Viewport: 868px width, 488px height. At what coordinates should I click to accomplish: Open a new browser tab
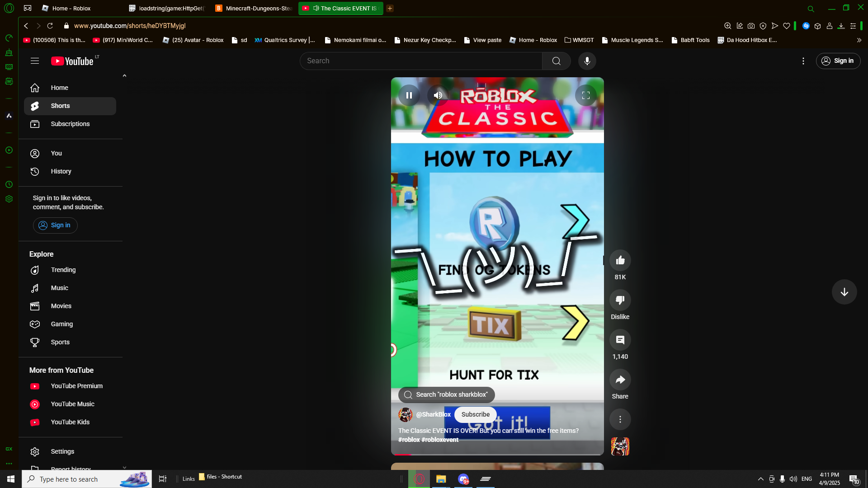click(x=390, y=8)
